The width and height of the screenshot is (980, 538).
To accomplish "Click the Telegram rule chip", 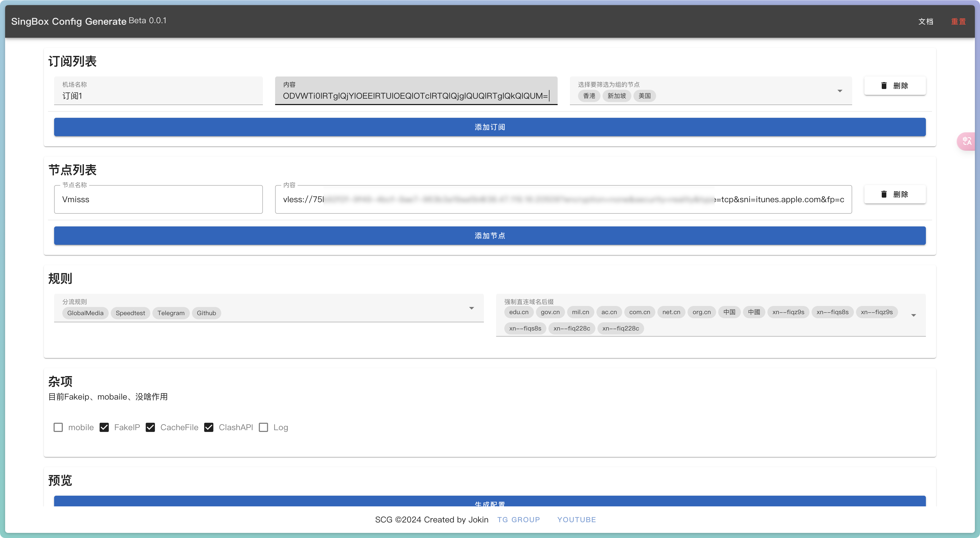I will (171, 313).
